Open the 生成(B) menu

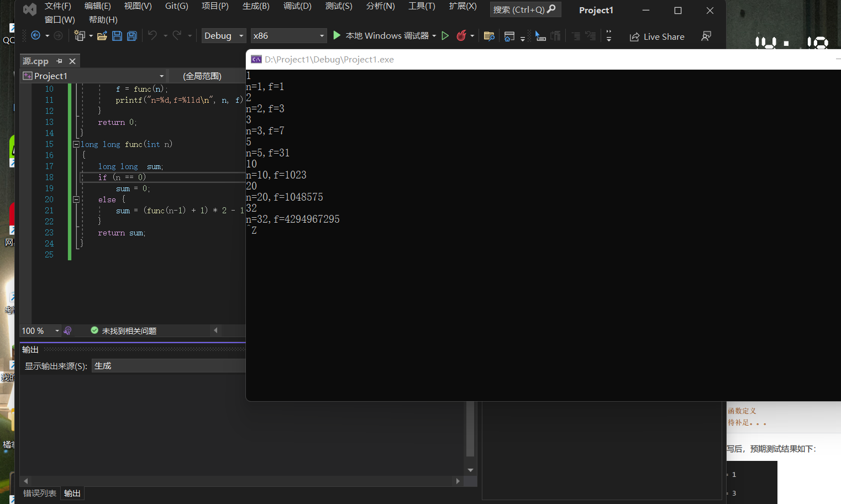pos(256,6)
